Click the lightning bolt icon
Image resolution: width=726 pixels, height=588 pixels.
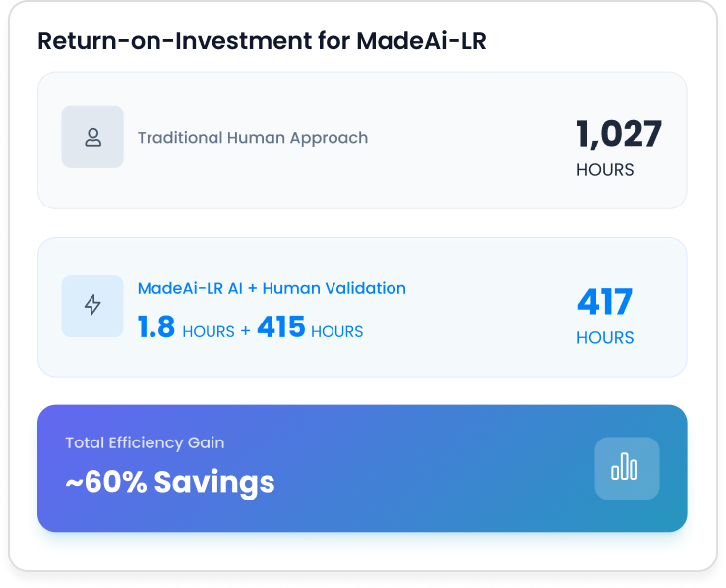[92, 306]
